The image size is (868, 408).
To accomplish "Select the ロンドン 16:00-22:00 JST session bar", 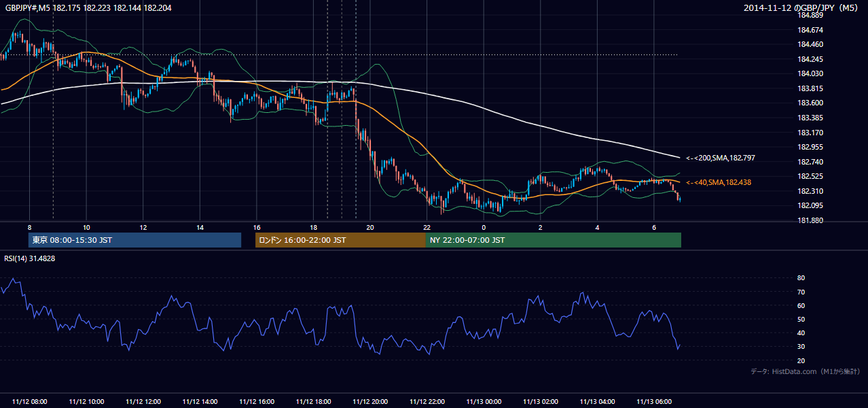I will [340, 240].
